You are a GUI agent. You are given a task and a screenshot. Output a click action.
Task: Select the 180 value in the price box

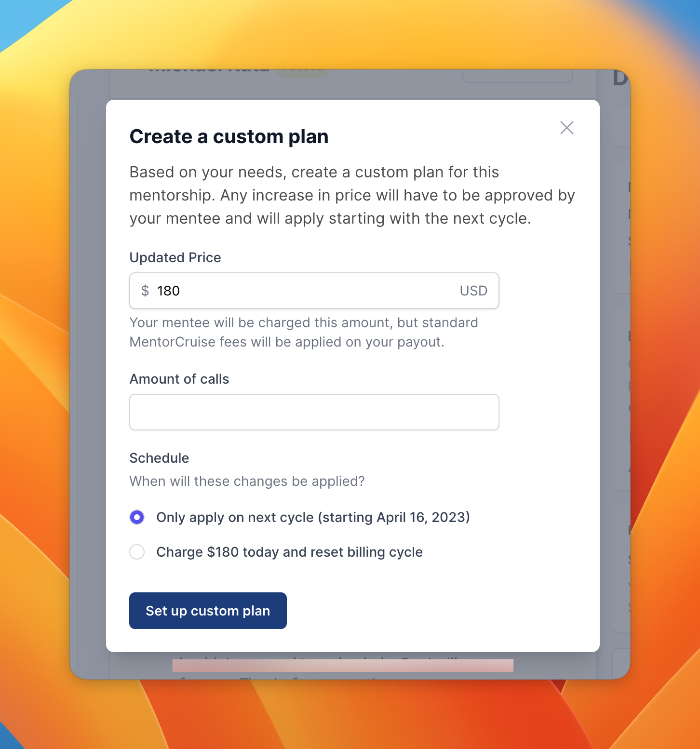coord(168,291)
